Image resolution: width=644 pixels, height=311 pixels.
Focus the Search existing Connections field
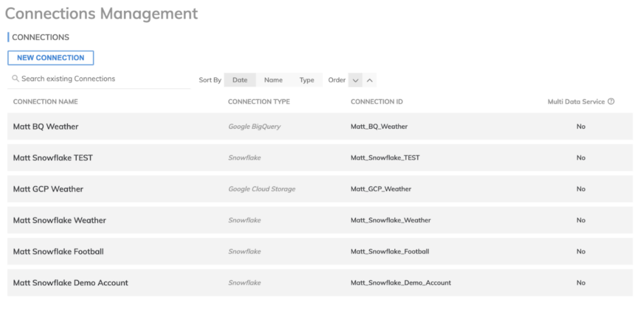coord(101,79)
